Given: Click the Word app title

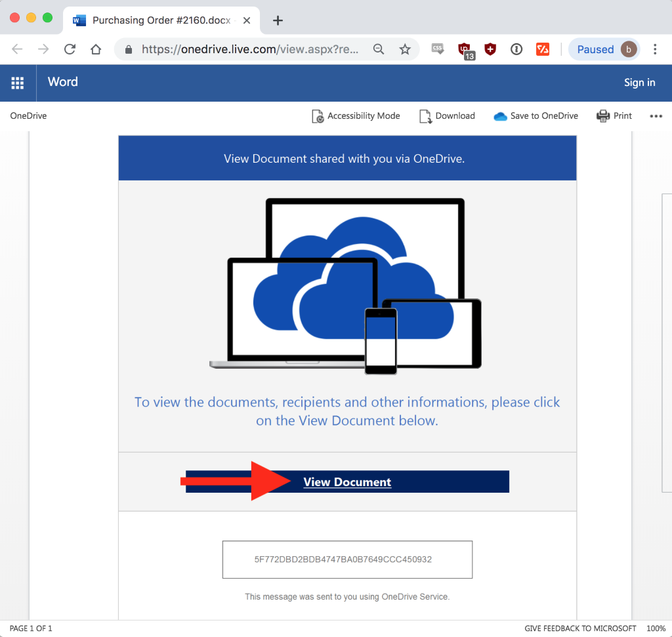Looking at the screenshot, I should (62, 82).
